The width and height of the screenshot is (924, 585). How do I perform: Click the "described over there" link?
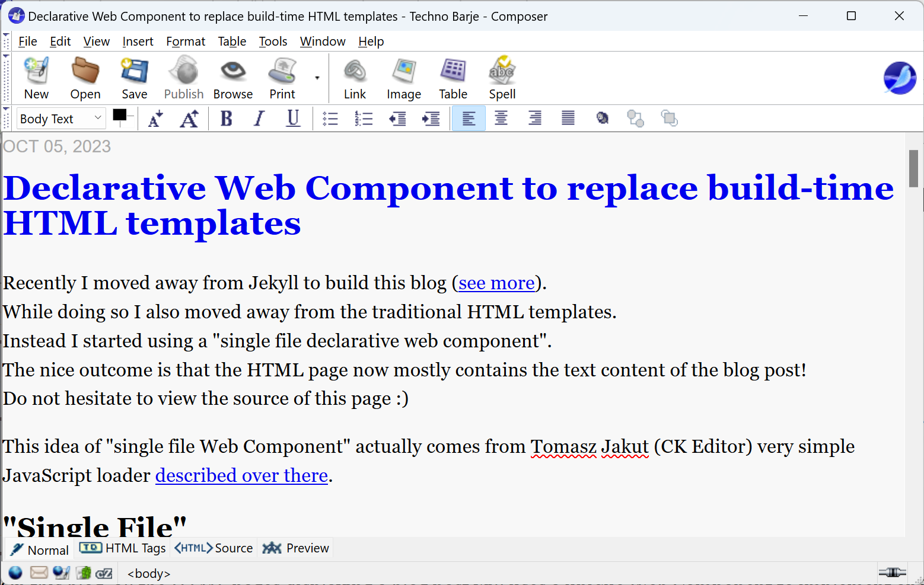[x=241, y=476]
